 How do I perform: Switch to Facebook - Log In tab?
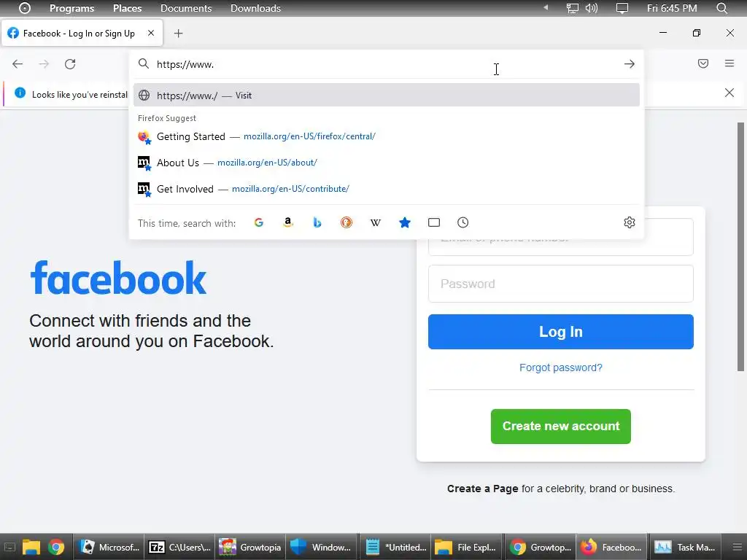tap(82, 33)
